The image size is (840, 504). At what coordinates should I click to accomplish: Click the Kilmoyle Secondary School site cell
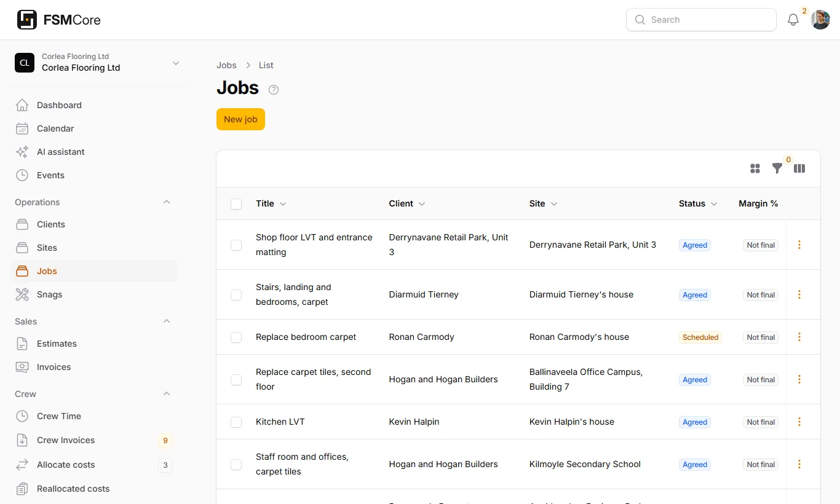(x=585, y=464)
